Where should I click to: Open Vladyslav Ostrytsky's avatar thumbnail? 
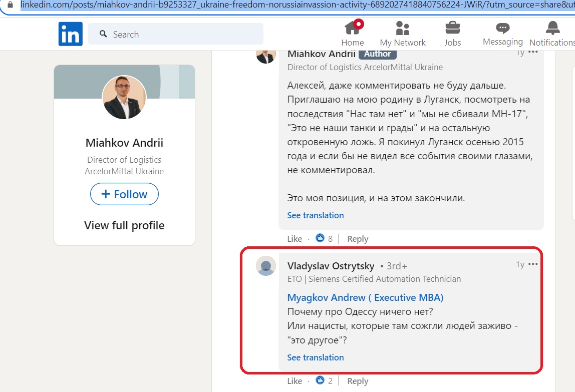[x=266, y=266]
